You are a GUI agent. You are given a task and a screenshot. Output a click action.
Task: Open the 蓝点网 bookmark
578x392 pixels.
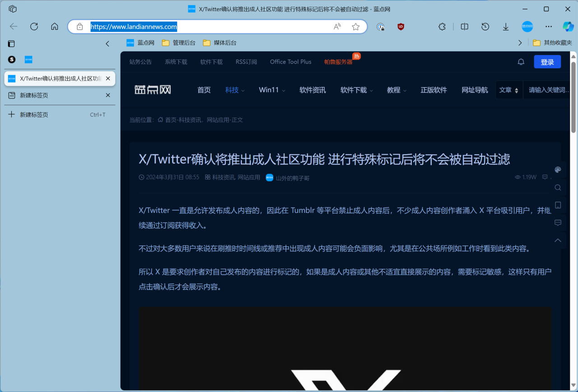[140, 43]
